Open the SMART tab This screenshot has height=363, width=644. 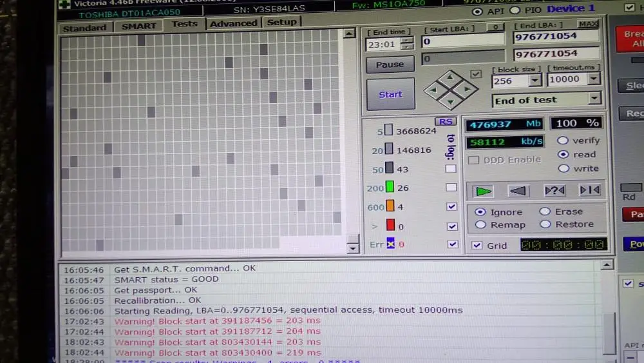tap(139, 26)
